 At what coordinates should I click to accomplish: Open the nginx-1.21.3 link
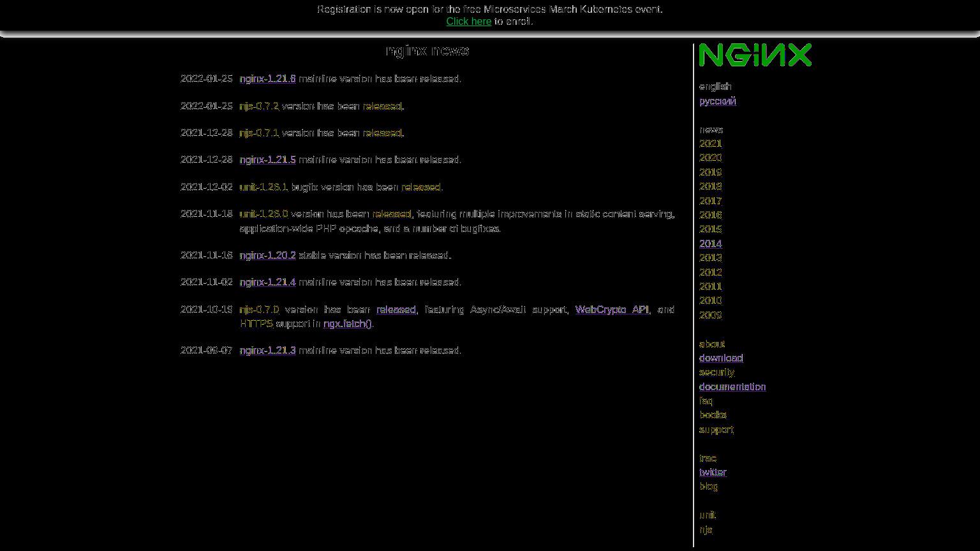[x=267, y=351]
